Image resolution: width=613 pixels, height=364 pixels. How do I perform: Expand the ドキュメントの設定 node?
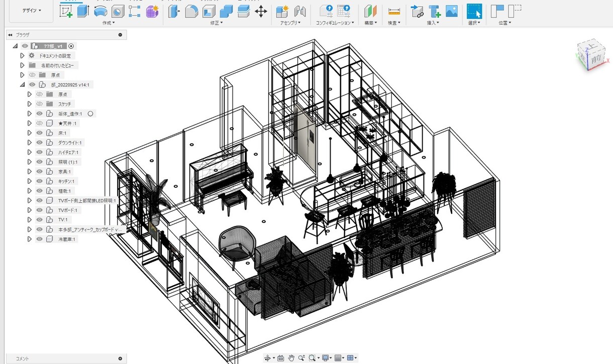[22, 56]
